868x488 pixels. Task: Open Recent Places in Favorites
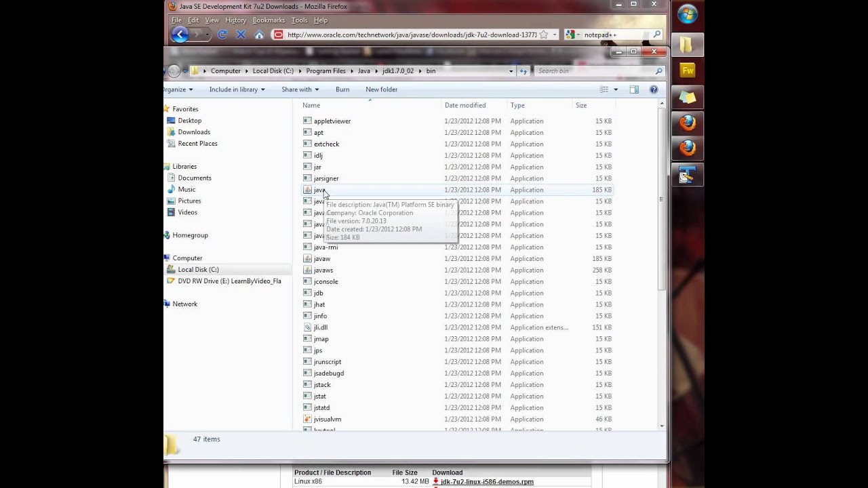click(197, 144)
